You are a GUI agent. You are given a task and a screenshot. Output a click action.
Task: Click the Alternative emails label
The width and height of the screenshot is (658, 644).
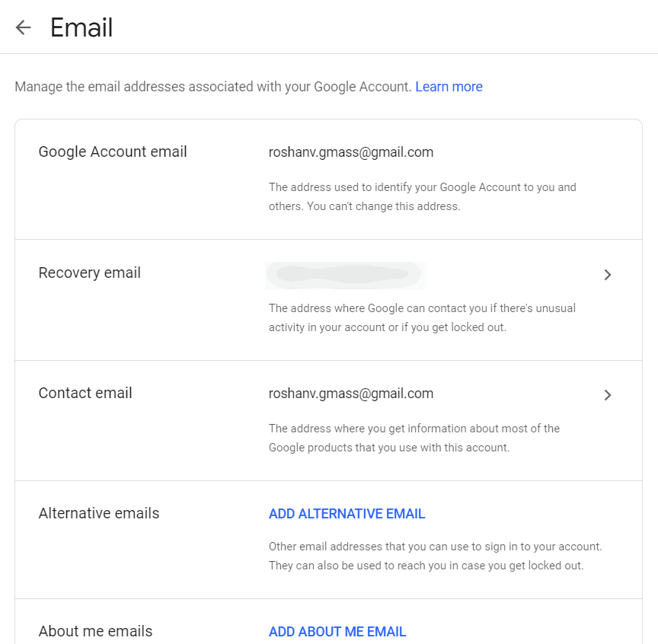click(99, 513)
